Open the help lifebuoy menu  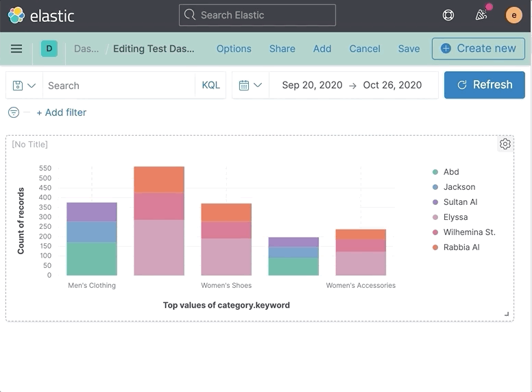click(448, 15)
